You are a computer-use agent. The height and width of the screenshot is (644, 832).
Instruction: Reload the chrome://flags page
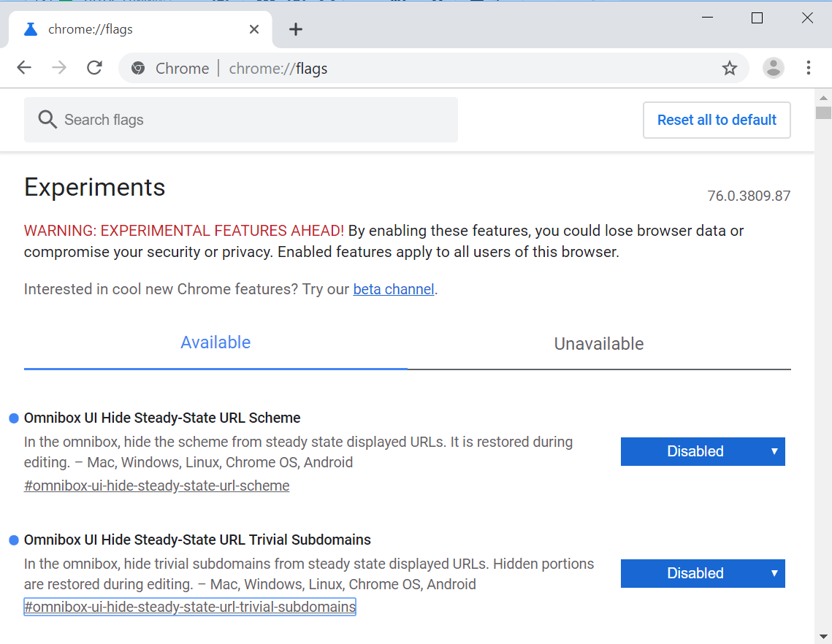point(94,68)
